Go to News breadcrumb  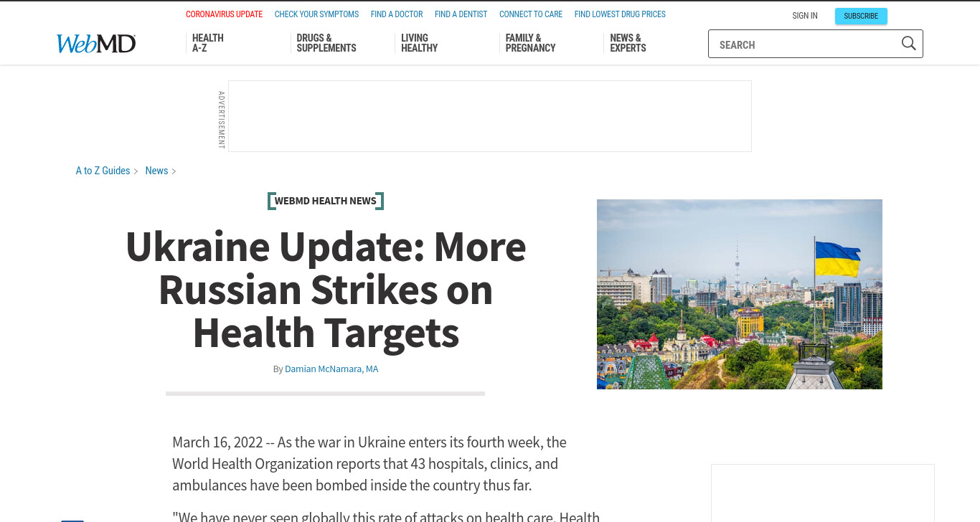click(156, 171)
